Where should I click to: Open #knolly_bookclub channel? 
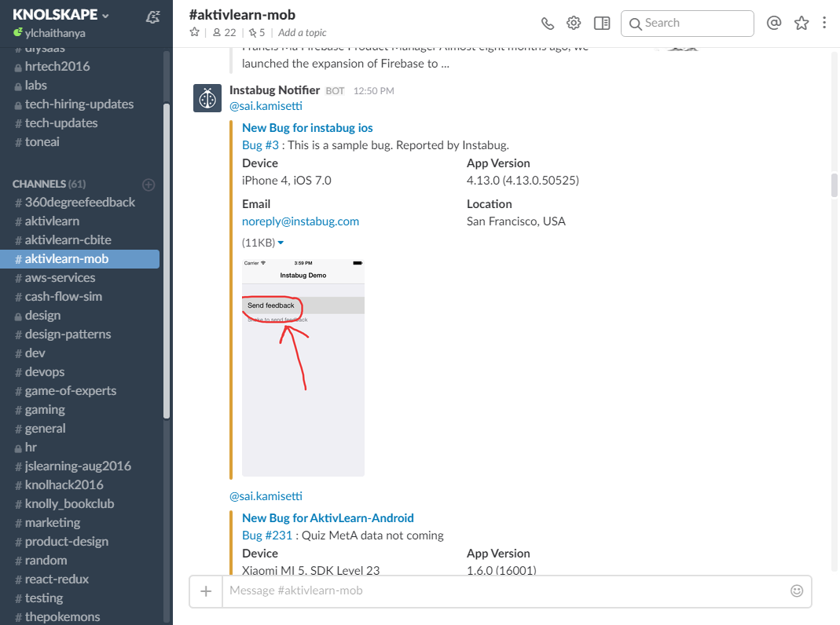(x=80, y=503)
